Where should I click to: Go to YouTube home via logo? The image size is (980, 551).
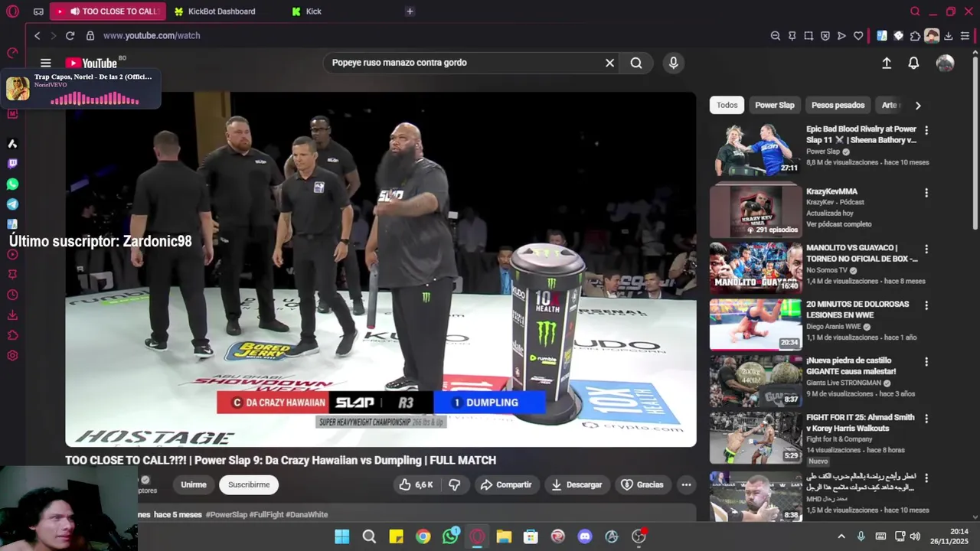click(x=91, y=63)
